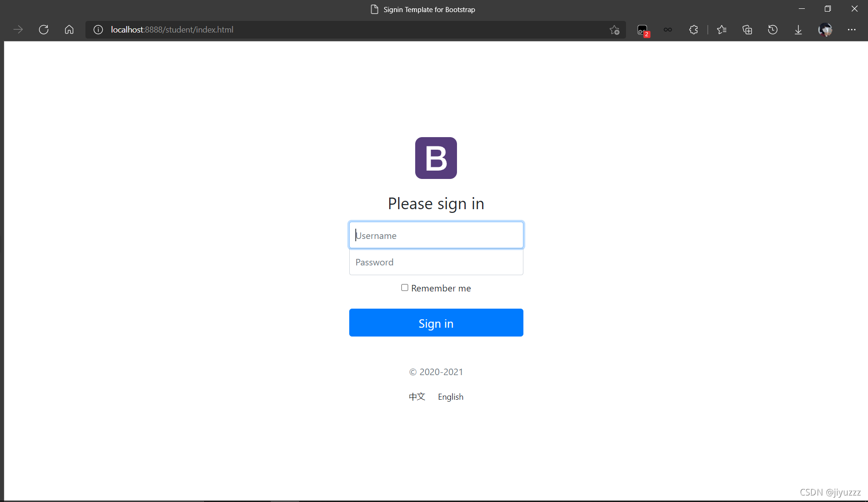Open the extension with red badge

[x=643, y=30]
